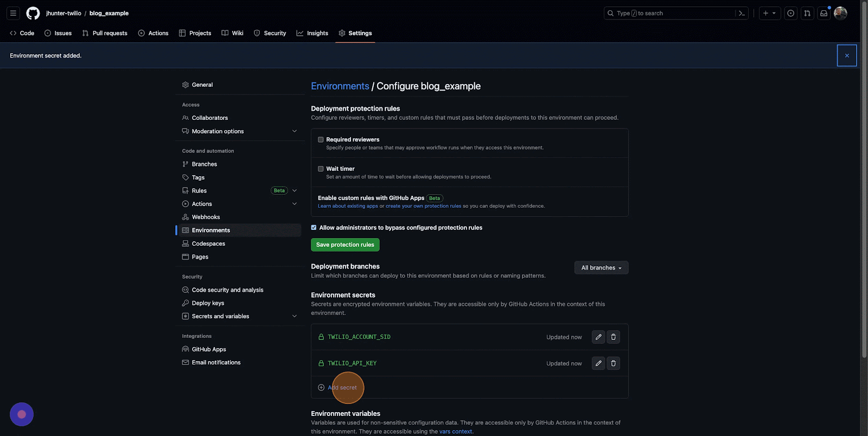The image size is (868, 436).
Task: Select Environments in the sidebar
Action: tap(239, 230)
